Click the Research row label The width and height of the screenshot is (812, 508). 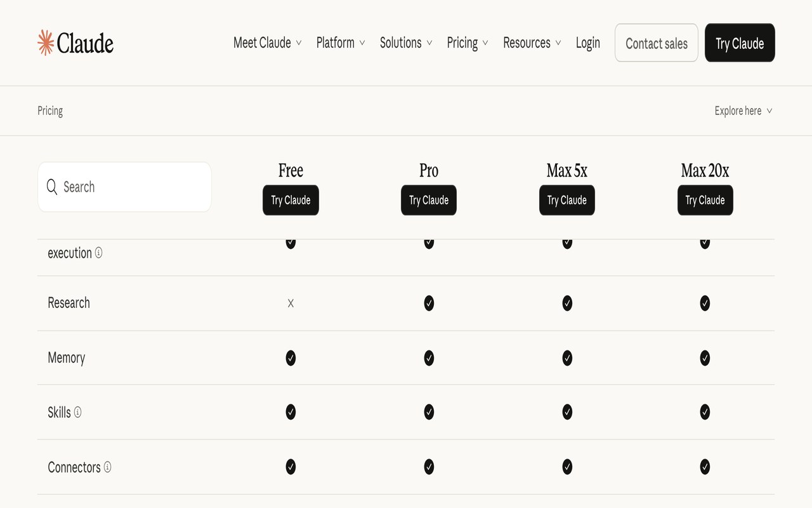point(69,303)
